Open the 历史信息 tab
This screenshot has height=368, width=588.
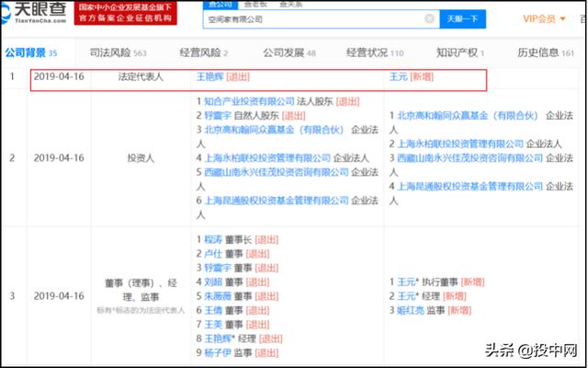542,52
